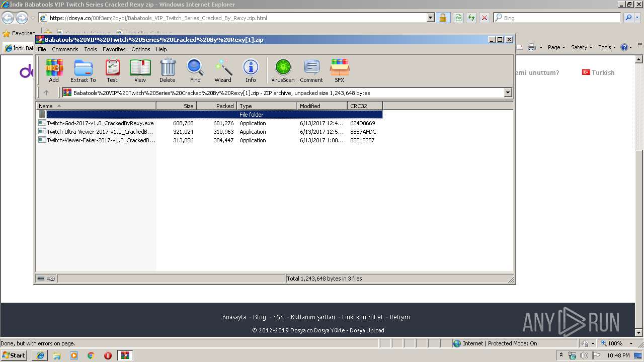Click the taskbar clock showing 10:48 PM
Viewport: 644px width, 362px height.
[x=618, y=355]
